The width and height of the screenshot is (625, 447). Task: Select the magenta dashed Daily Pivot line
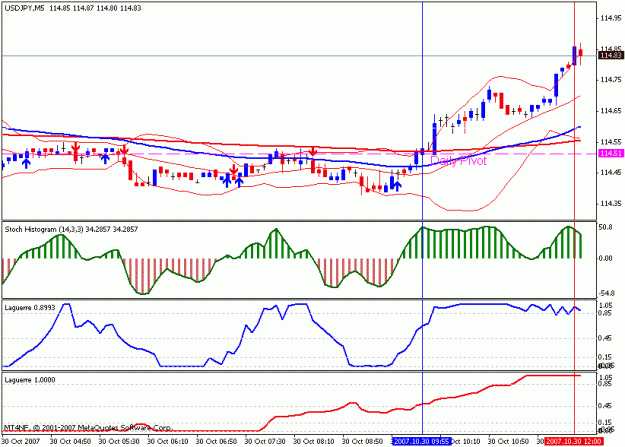299,154
